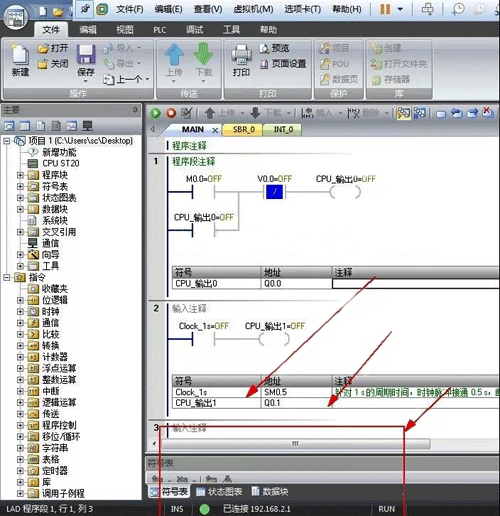Screen dimensions: 500x516
Task: Click the previous bookmark icon
Action: tap(457, 113)
